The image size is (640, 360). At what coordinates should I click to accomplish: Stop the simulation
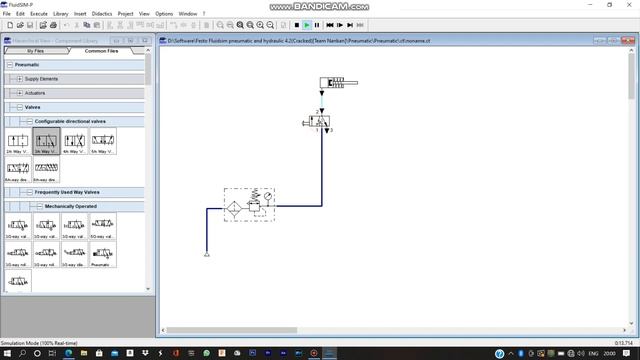coord(297,25)
